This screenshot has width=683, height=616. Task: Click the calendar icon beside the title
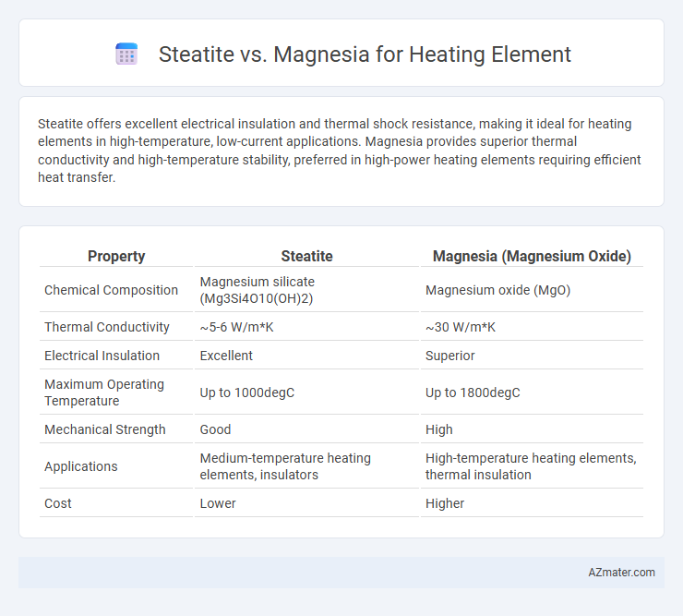pyautogui.click(x=126, y=54)
